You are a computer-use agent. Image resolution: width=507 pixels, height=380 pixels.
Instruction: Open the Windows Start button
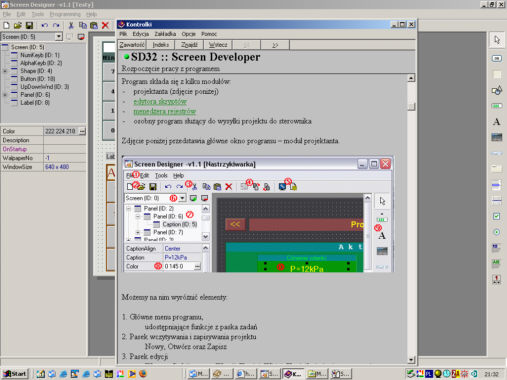point(15,374)
